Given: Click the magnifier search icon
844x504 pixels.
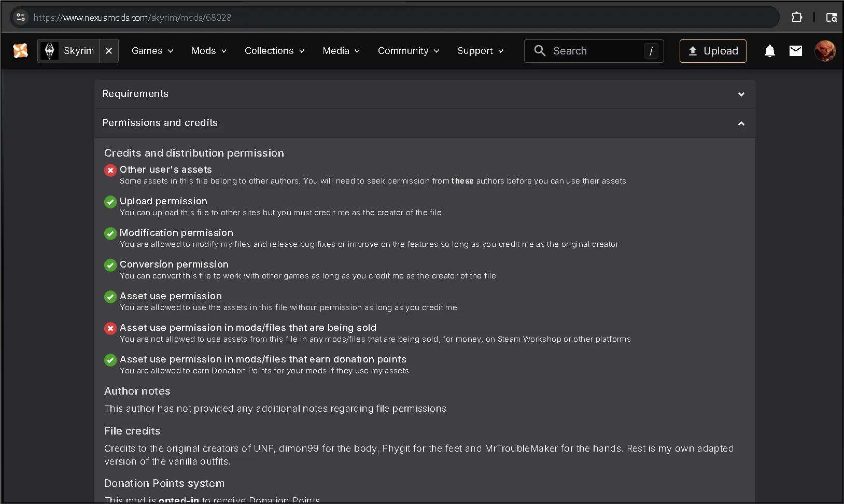Looking at the screenshot, I should [x=540, y=51].
